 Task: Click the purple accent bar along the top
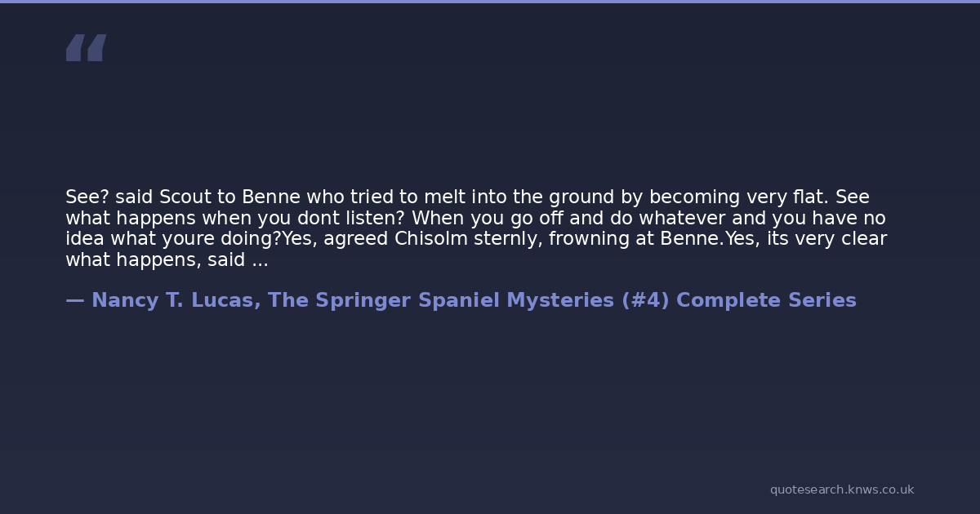click(x=490, y=2)
